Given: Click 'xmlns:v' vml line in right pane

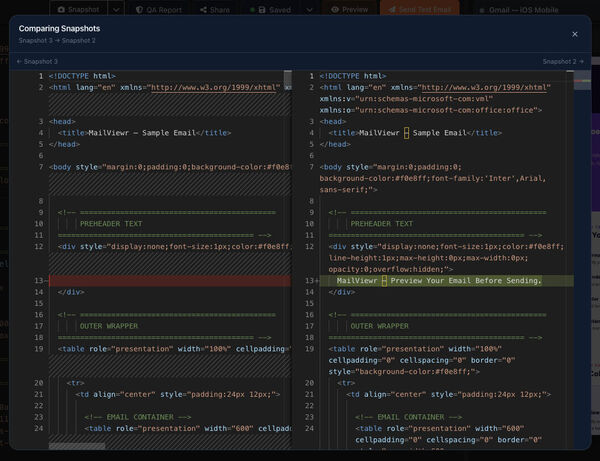Looking at the screenshot, I should [406, 99].
